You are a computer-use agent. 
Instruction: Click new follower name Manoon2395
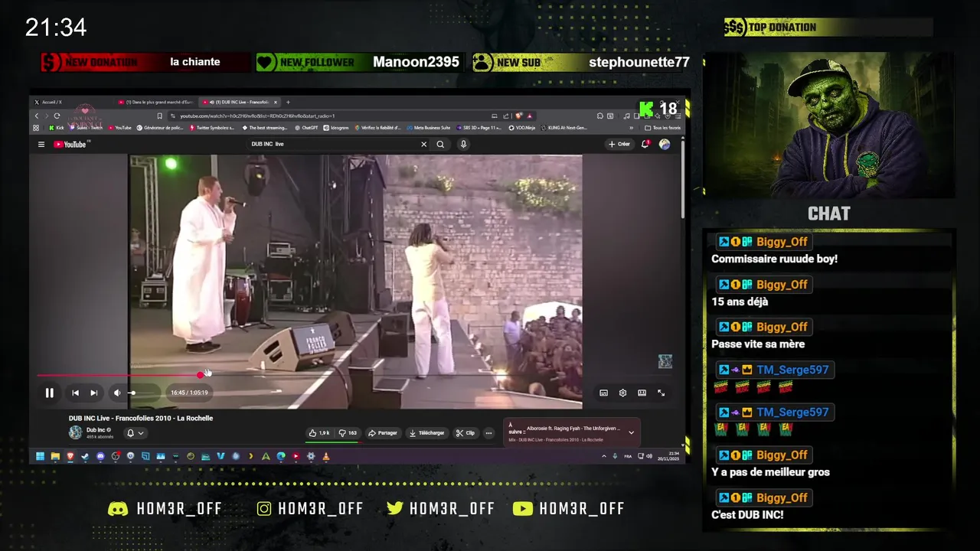tap(416, 62)
